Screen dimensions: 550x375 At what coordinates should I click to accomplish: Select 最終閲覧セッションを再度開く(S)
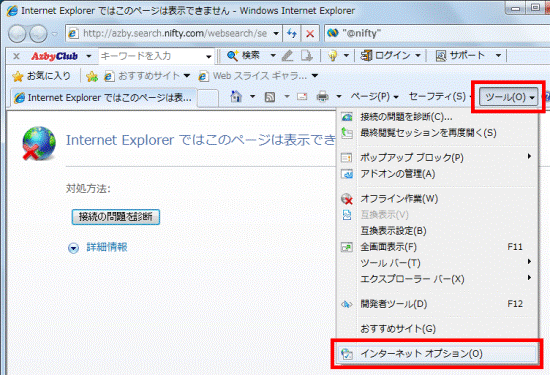tap(437, 133)
